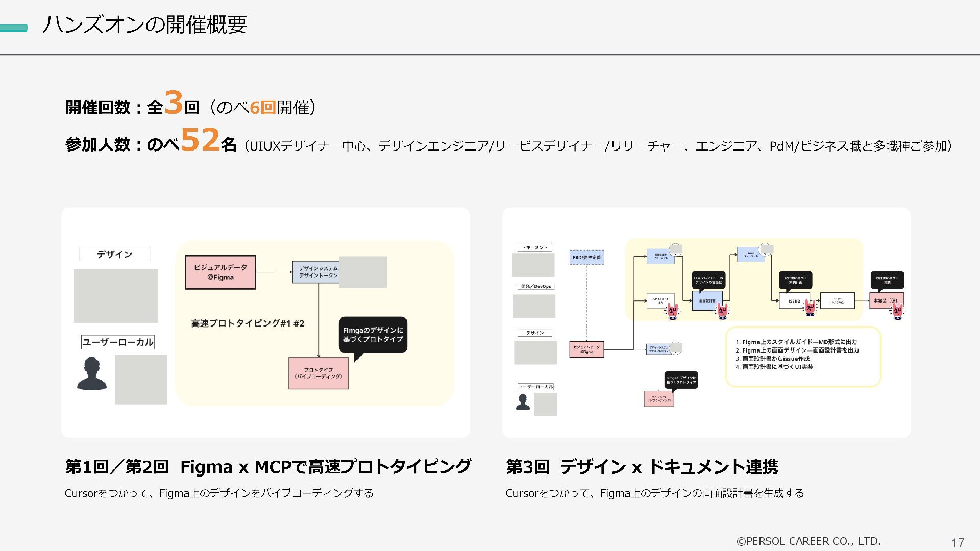Select the pink プロトタイプ(バイブコーディング) box in left diagram

coord(318,373)
